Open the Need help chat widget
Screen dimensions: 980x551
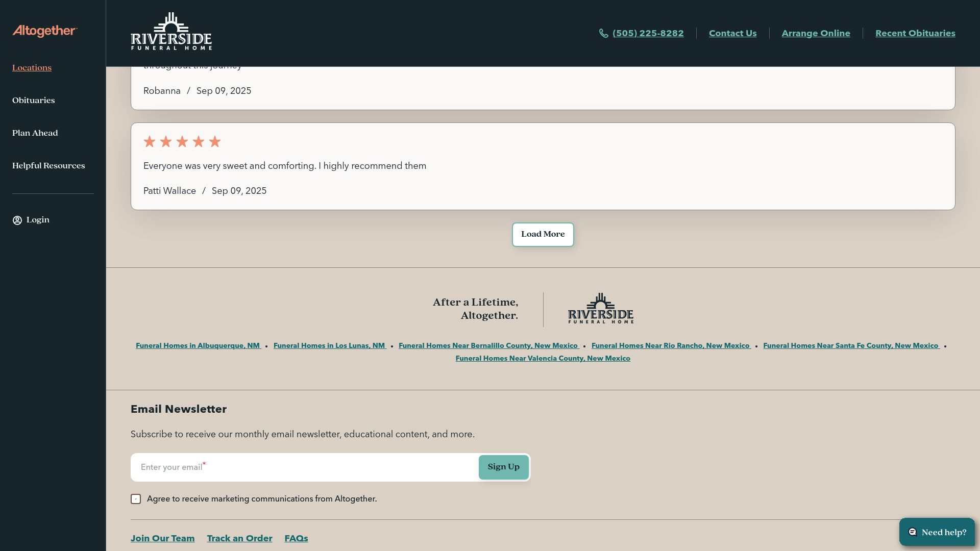(937, 532)
